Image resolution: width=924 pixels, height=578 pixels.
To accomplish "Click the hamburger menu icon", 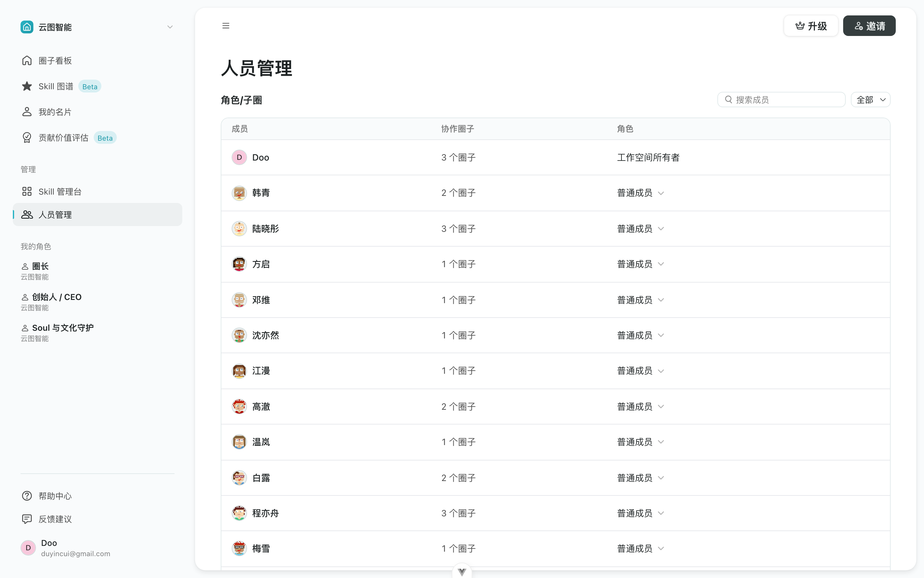I will click(x=226, y=26).
